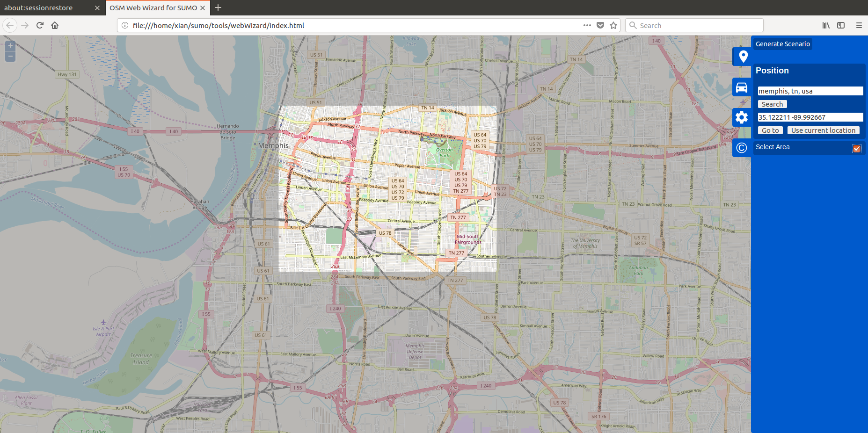Zoom out using the map minus control

(10, 56)
